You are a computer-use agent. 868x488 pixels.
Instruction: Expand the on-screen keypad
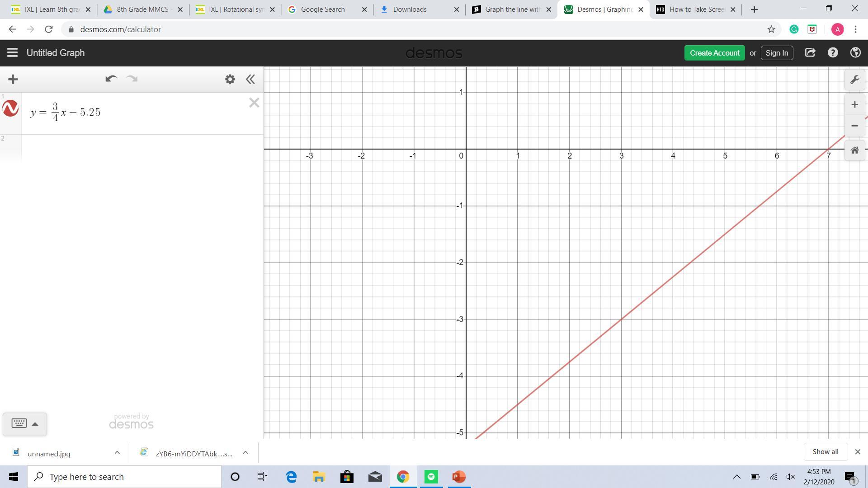(24, 424)
